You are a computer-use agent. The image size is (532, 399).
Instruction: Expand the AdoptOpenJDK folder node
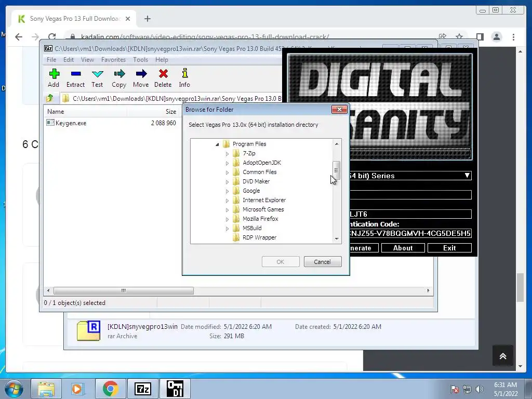tap(227, 163)
